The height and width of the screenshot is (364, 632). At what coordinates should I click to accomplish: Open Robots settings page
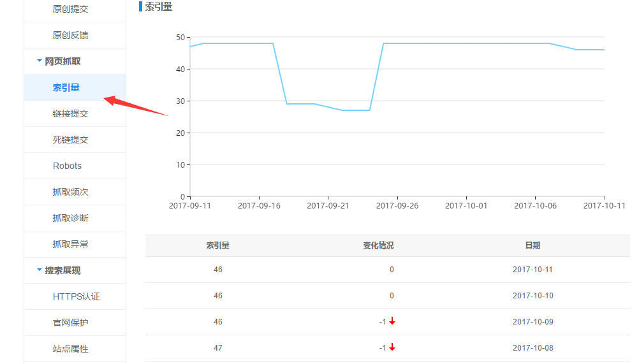67,166
